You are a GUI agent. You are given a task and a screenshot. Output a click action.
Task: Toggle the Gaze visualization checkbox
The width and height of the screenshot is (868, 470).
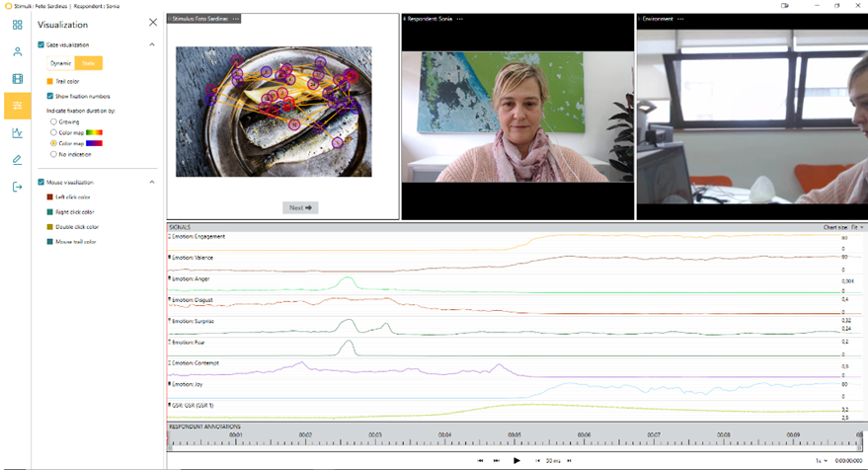(x=40, y=44)
